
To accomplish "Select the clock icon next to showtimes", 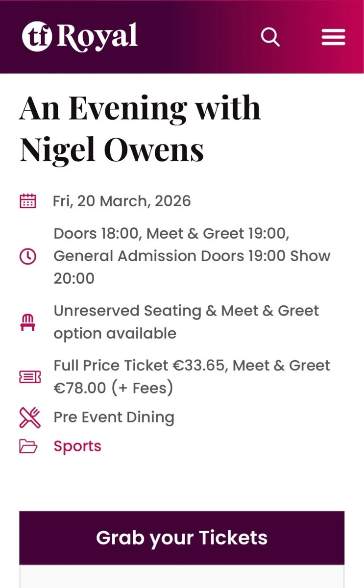I will click(x=28, y=256).
